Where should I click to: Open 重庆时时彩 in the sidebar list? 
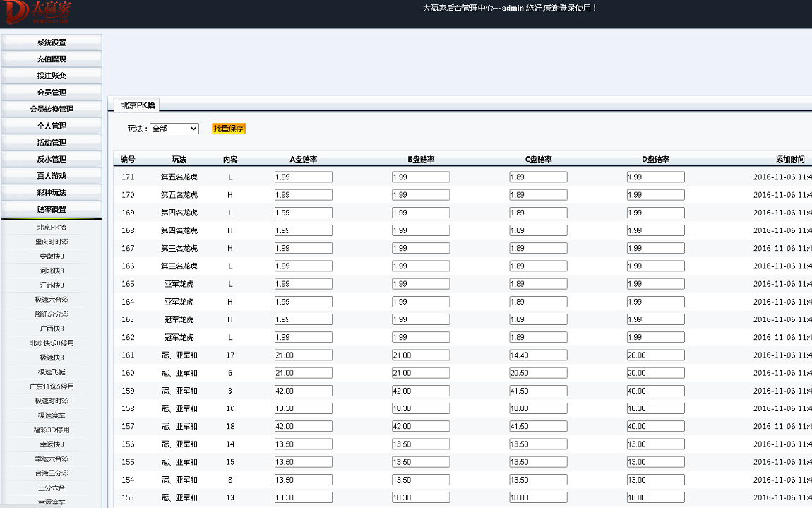pyautogui.click(x=52, y=242)
